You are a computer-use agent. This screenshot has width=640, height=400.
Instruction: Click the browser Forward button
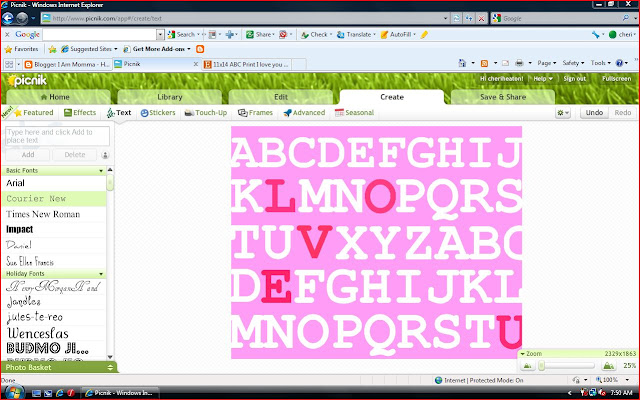[22, 18]
